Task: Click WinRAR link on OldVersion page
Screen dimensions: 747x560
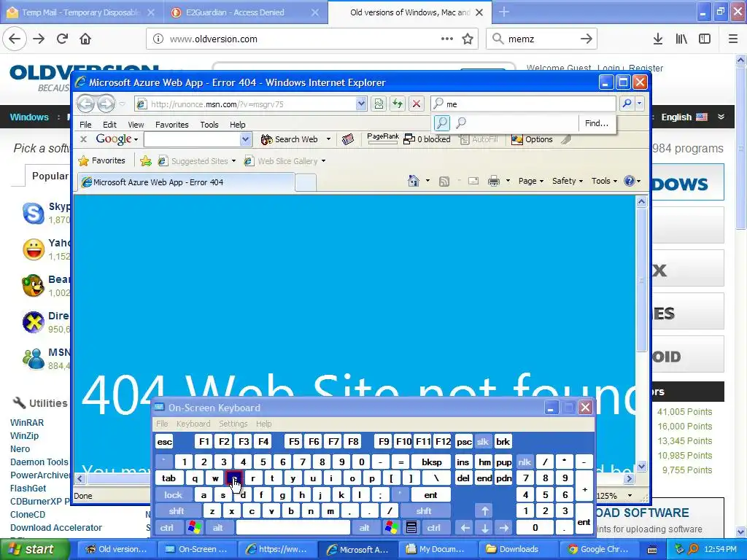Action: [27, 423]
